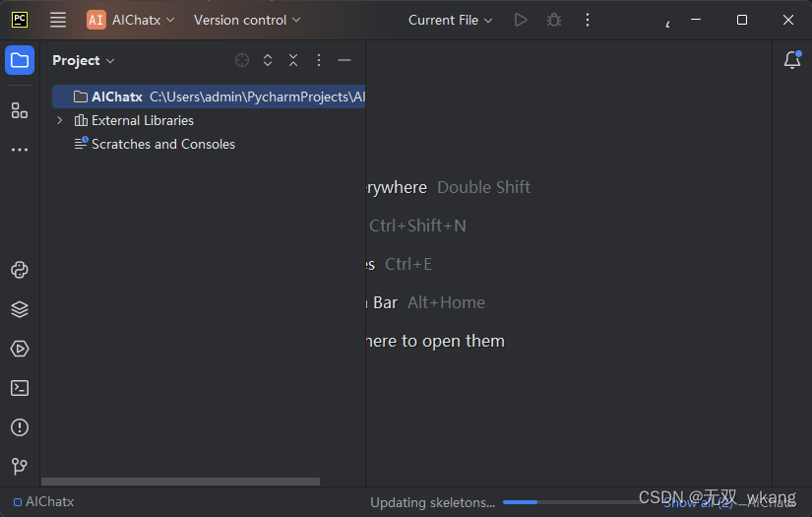
Task: Open the Terminal tool window
Action: click(x=20, y=388)
